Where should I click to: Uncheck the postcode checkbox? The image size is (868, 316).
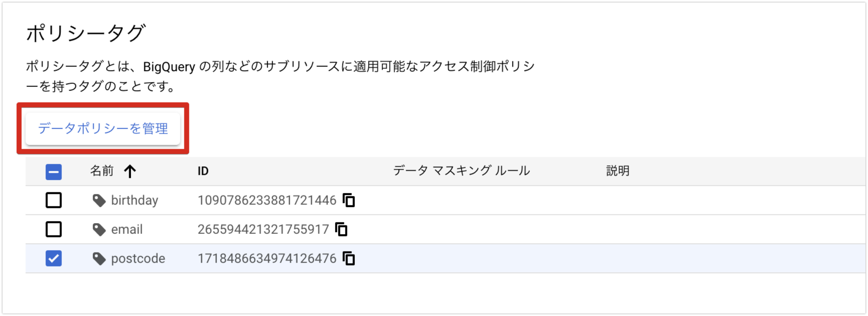coord(53,258)
